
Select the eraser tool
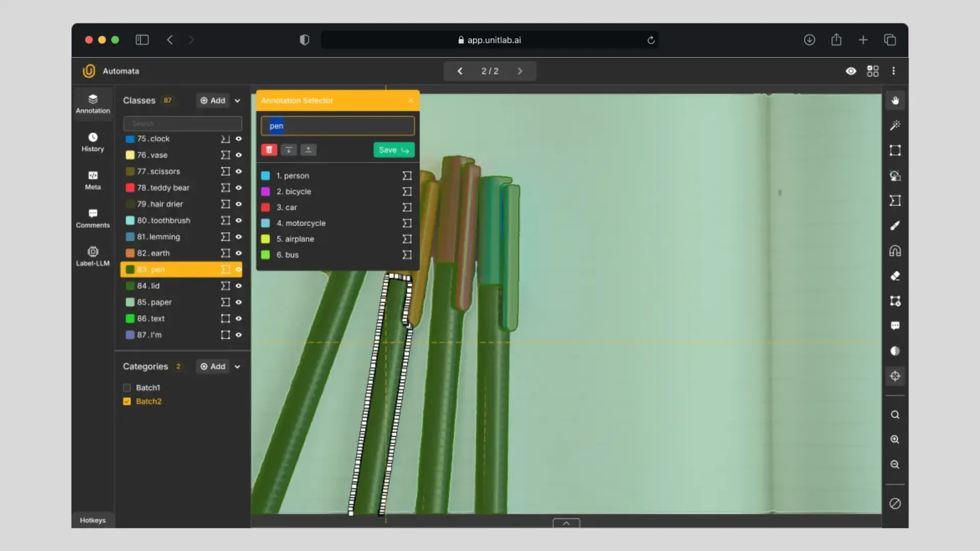pos(895,276)
